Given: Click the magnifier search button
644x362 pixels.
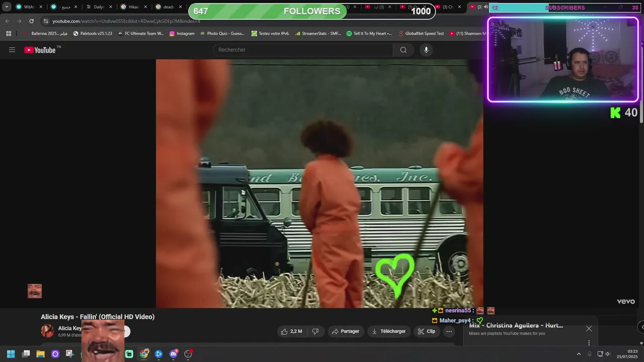Looking at the screenshot, I should (x=404, y=50).
